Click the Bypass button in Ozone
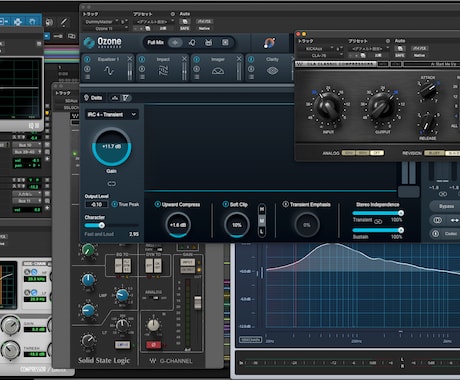The image size is (460, 380). [446, 206]
